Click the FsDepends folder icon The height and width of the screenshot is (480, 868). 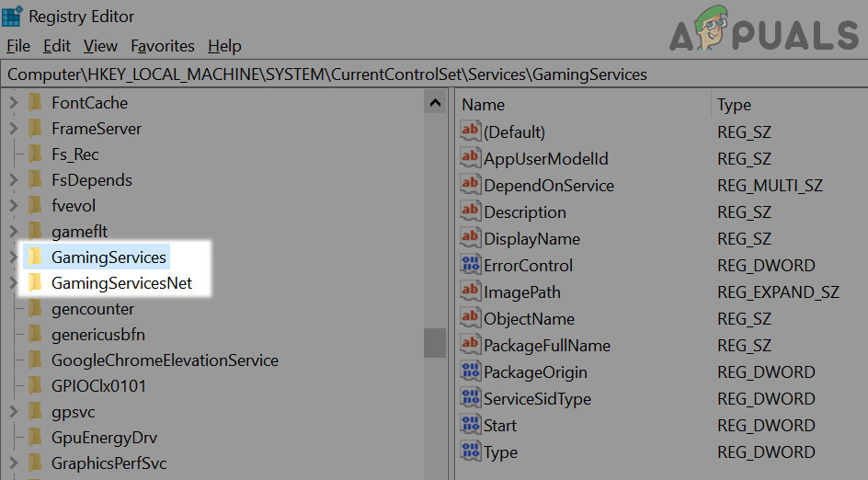35,180
